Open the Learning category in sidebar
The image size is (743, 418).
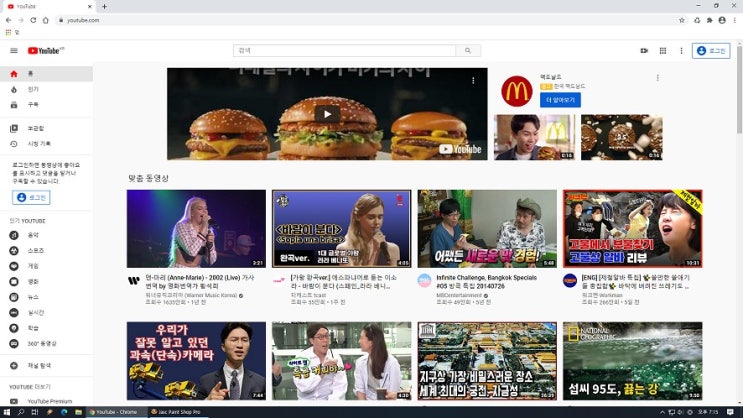tap(46, 328)
